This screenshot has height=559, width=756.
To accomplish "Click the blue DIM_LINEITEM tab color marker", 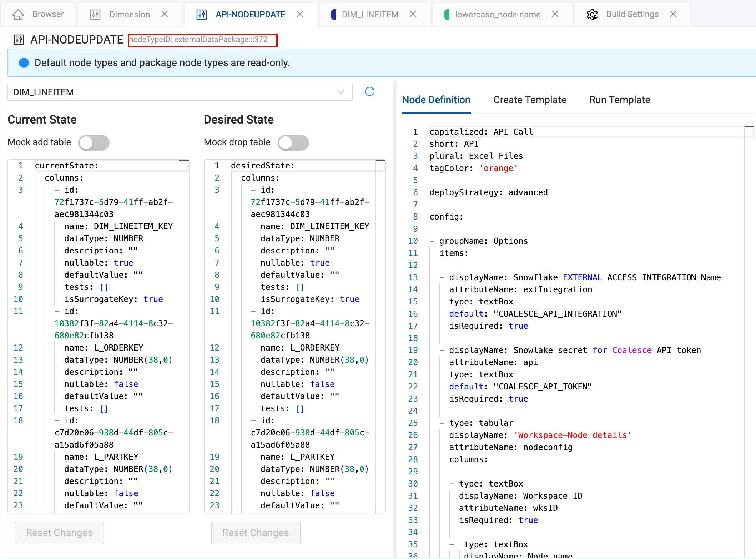I will tap(334, 14).
